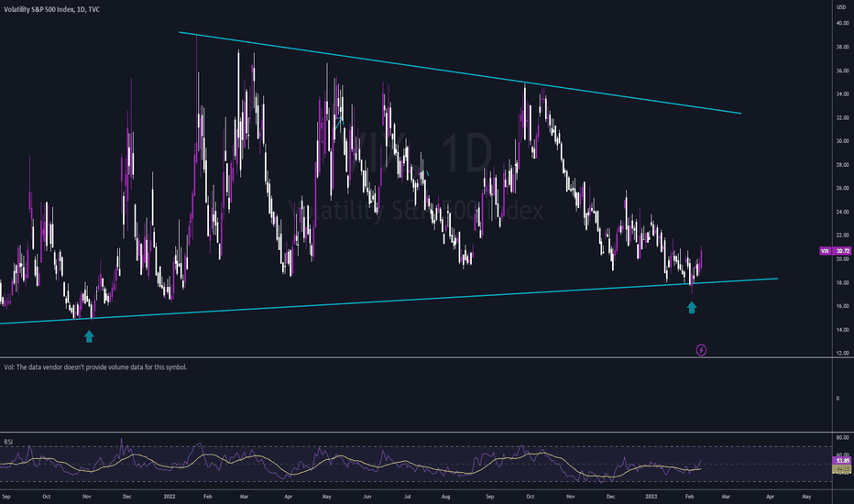Click the 36.00 price axis label
The image size is (854, 504).
pos(843,71)
